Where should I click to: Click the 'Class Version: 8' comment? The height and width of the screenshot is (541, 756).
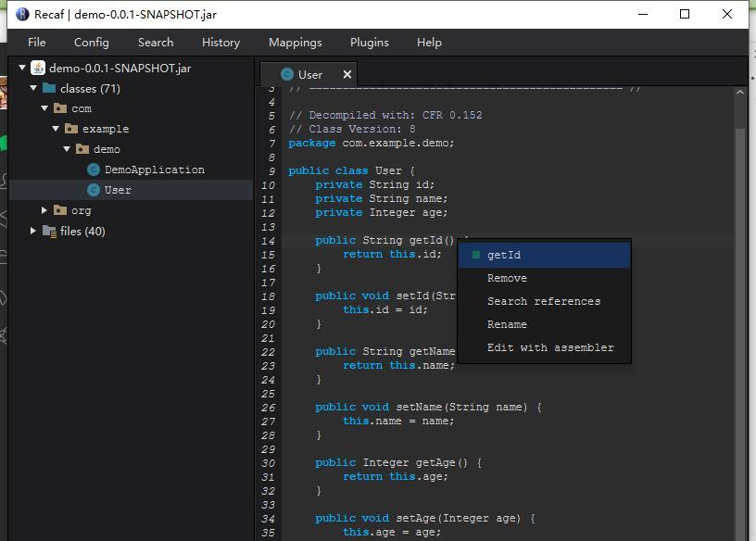point(352,129)
